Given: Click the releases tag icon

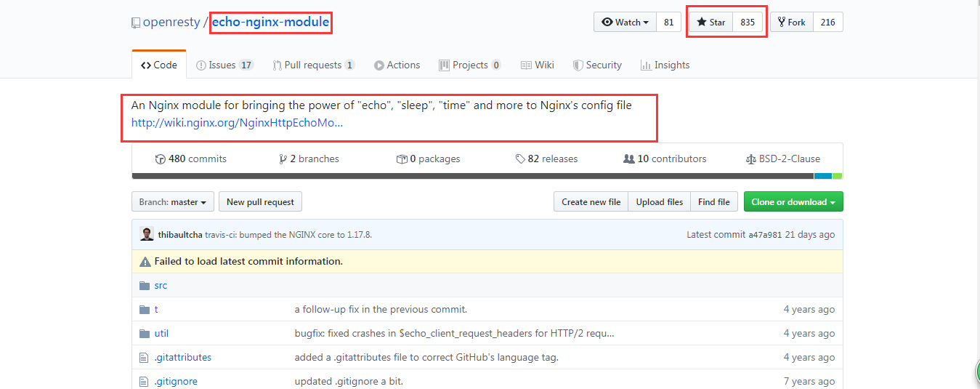Looking at the screenshot, I should (x=520, y=159).
